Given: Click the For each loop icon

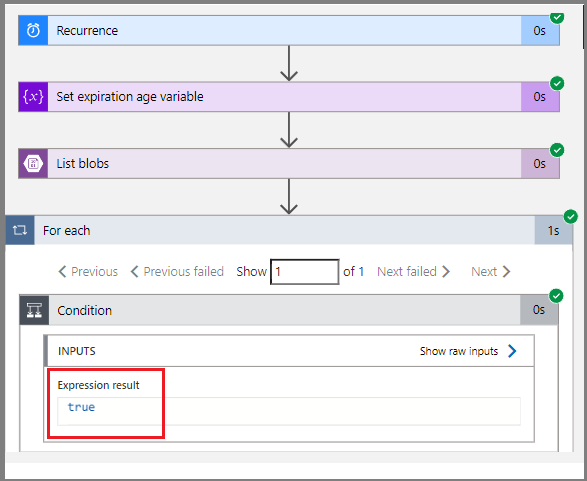Looking at the screenshot, I should 20,230.
